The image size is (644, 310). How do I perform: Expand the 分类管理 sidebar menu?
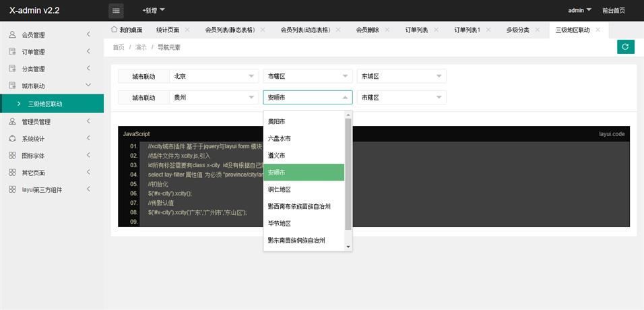tap(88, 69)
